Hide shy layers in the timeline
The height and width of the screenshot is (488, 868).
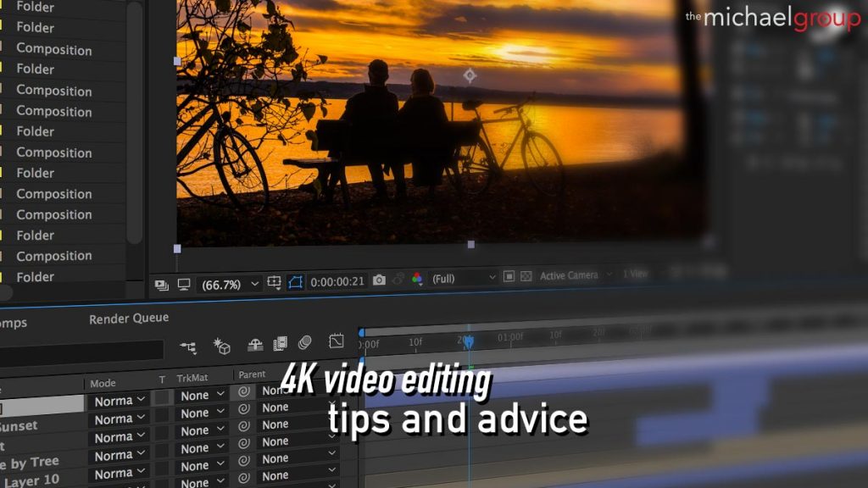(257, 341)
